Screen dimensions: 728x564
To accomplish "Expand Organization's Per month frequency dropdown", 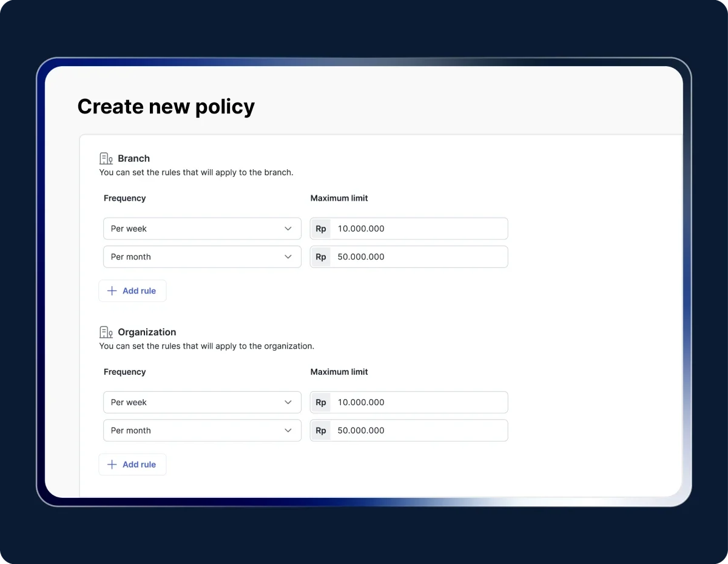I will (202, 431).
